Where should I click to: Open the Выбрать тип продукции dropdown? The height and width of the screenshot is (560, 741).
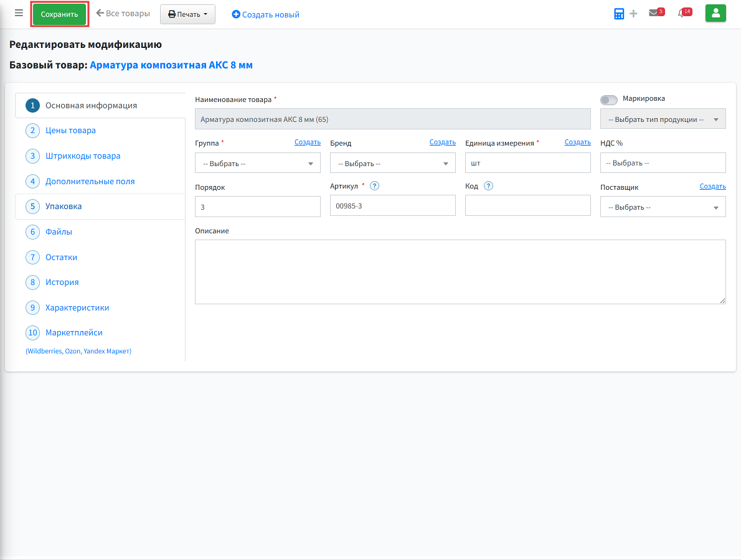coord(663,119)
